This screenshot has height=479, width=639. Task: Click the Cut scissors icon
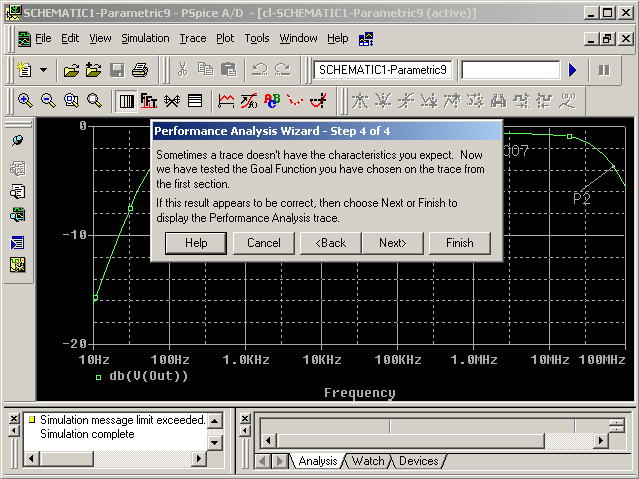coord(183,70)
